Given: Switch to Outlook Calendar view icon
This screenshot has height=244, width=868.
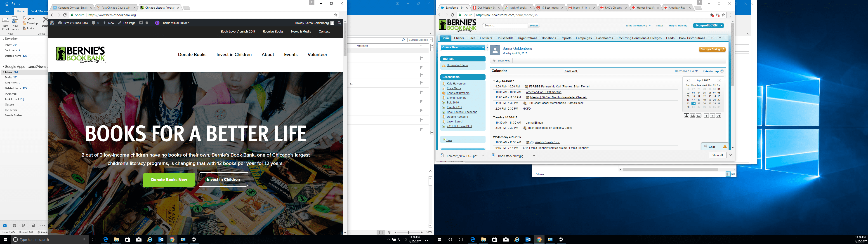Looking at the screenshot, I should [x=14, y=225].
